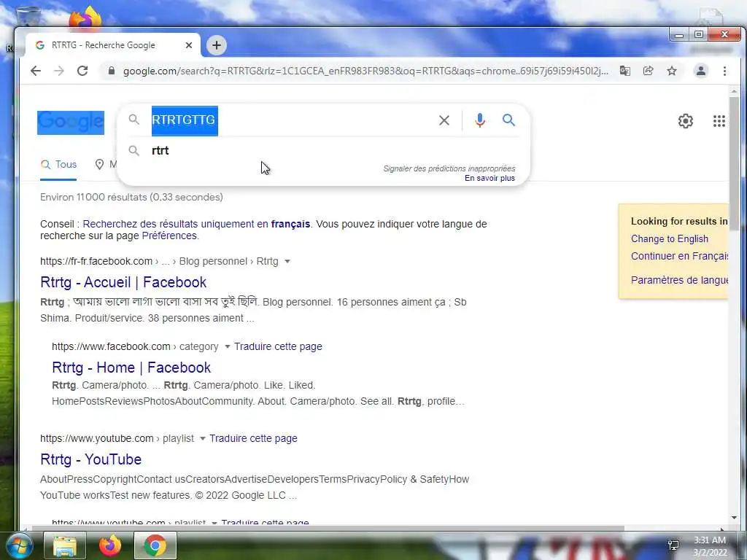This screenshot has height=560, width=747.
Task: Click the padlock site security icon
Action: click(112, 71)
